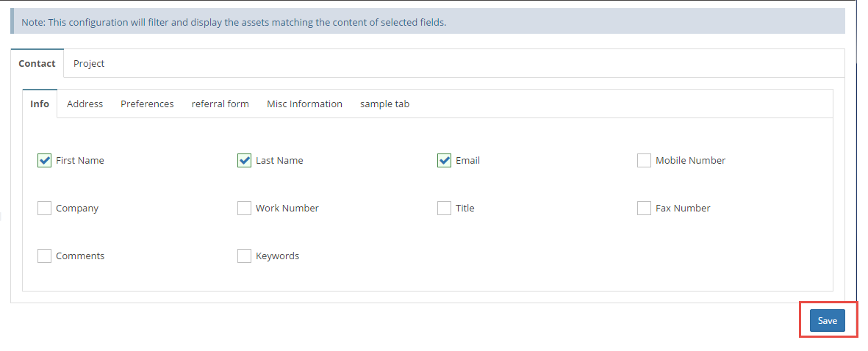Show the referral form tab
Viewport: 868px width, 351px height.
(220, 104)
